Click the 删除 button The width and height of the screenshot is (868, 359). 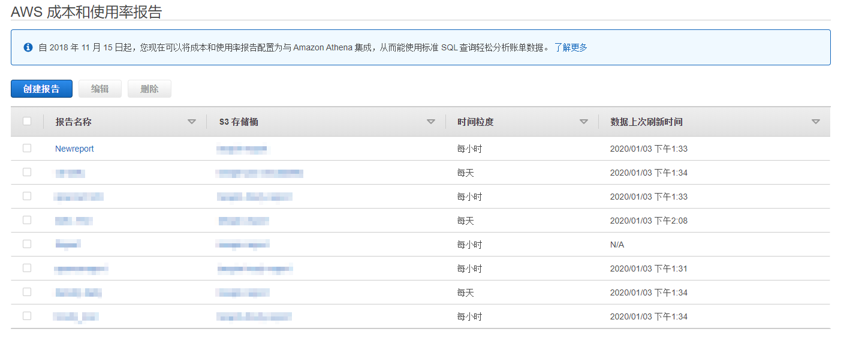149,89
